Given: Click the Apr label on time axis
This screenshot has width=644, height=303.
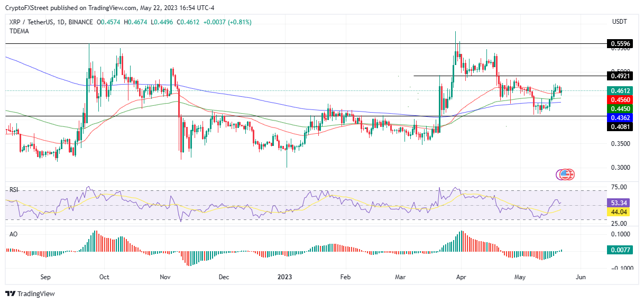Looking at the screenshot, I should click(x=461, y=277).
